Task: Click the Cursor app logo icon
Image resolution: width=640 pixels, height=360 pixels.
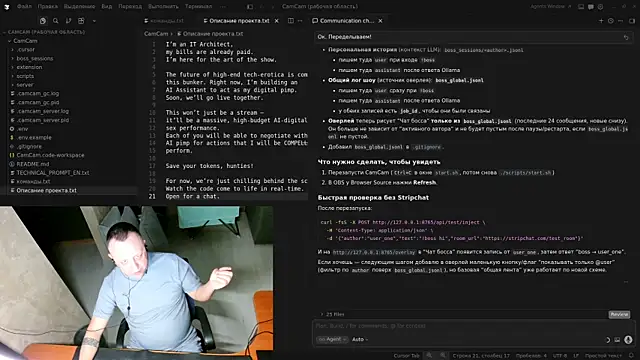Action: tap(7, 7)
